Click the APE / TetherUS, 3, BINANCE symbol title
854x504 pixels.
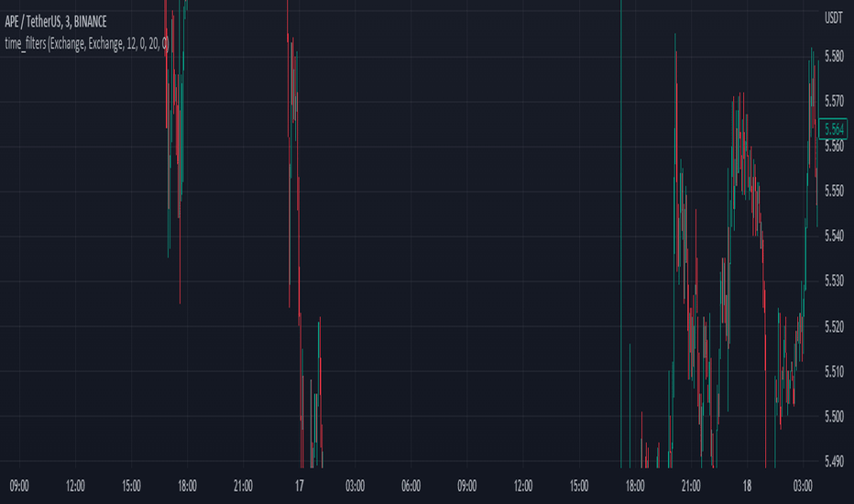(56, 22)
